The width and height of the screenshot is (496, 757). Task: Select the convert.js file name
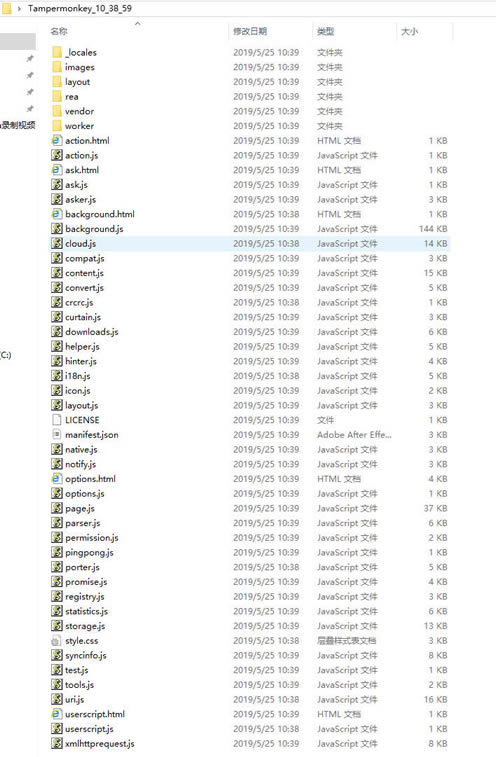click(85, 288)
